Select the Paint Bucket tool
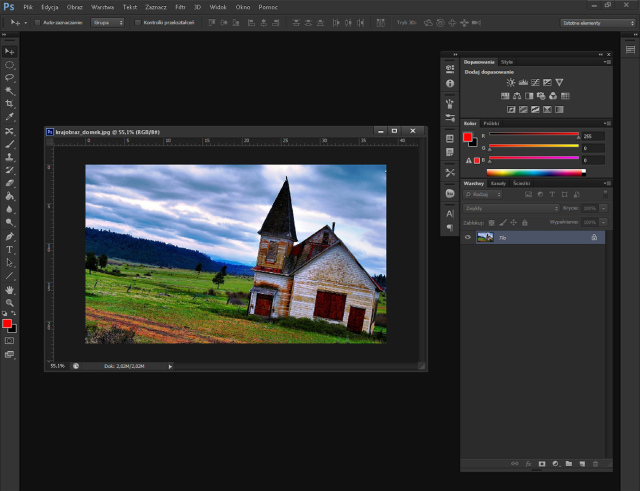The width and height of the screenshot is (640, 491). pos(9,196)
